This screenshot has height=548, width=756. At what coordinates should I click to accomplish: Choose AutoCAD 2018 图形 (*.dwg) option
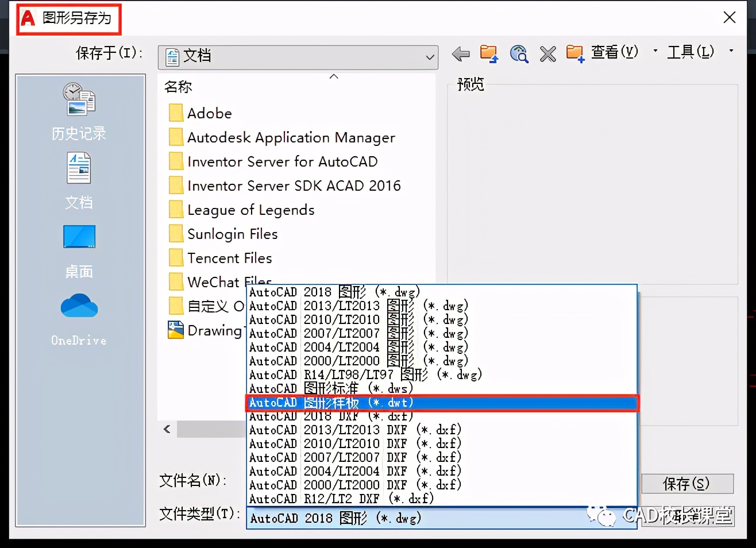coord(441,292)
